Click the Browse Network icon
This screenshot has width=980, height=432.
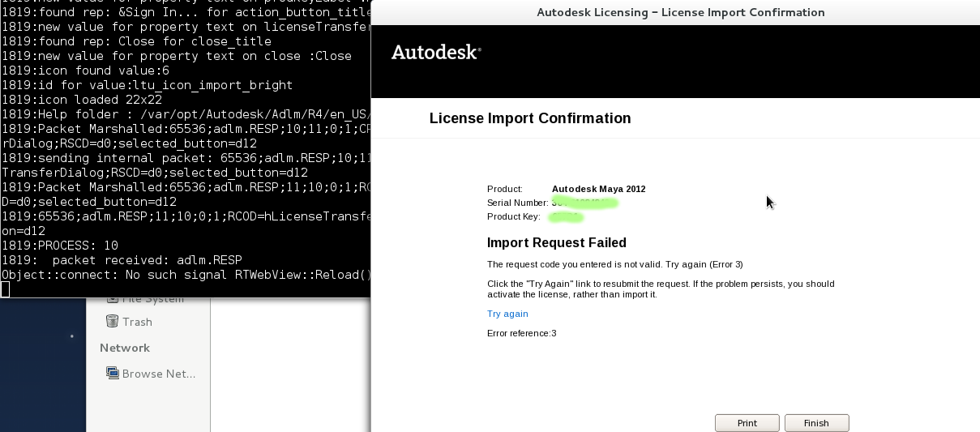coord(113,374)
